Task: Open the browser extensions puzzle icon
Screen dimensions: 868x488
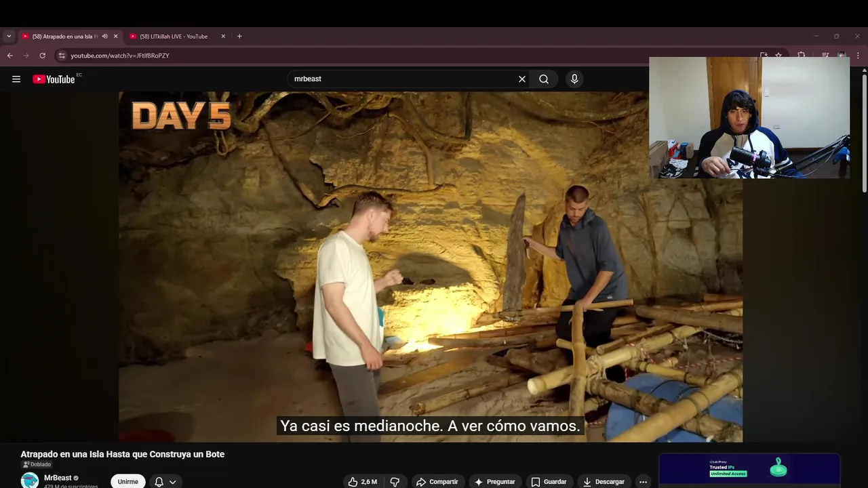Action: (x=802, y=56)
